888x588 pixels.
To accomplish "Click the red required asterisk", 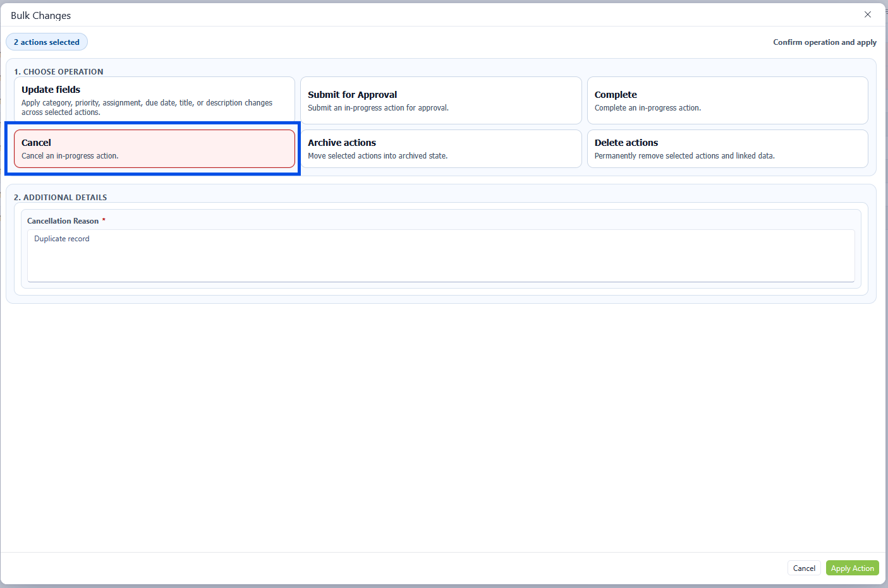I will tap(104, 220).
